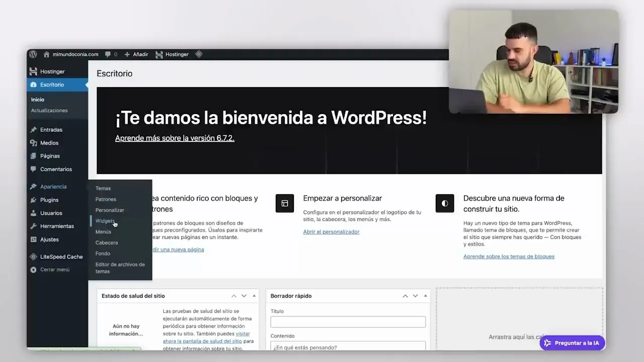644x362 pixels.
Task: Open Actualizaciones in the sidebar
Action: (49, 110)
